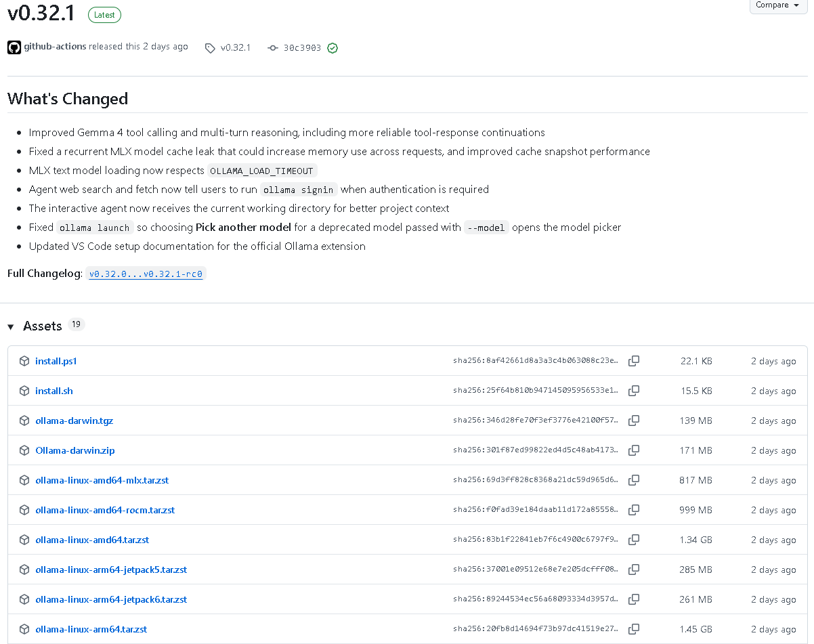Download Ollama-darwin.zip
This screenshot has width=814, height=644.
[75, 450]
